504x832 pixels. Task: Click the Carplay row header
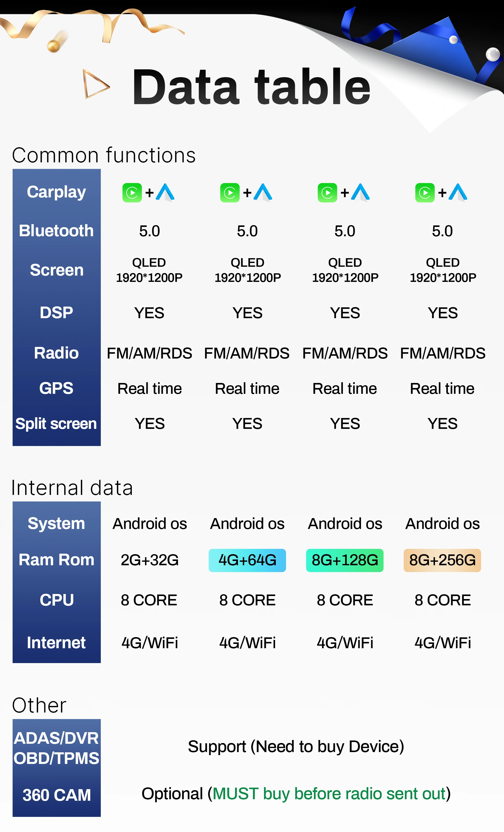coord(56,192)
